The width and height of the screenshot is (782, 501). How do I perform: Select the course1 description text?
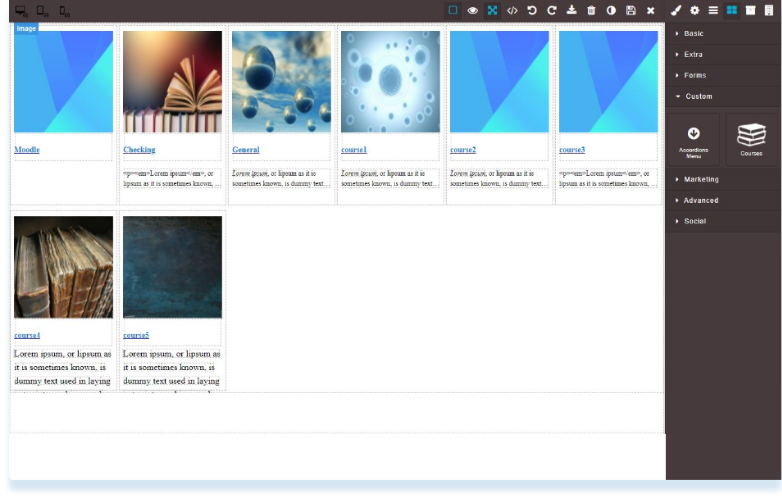click(390, 178)
